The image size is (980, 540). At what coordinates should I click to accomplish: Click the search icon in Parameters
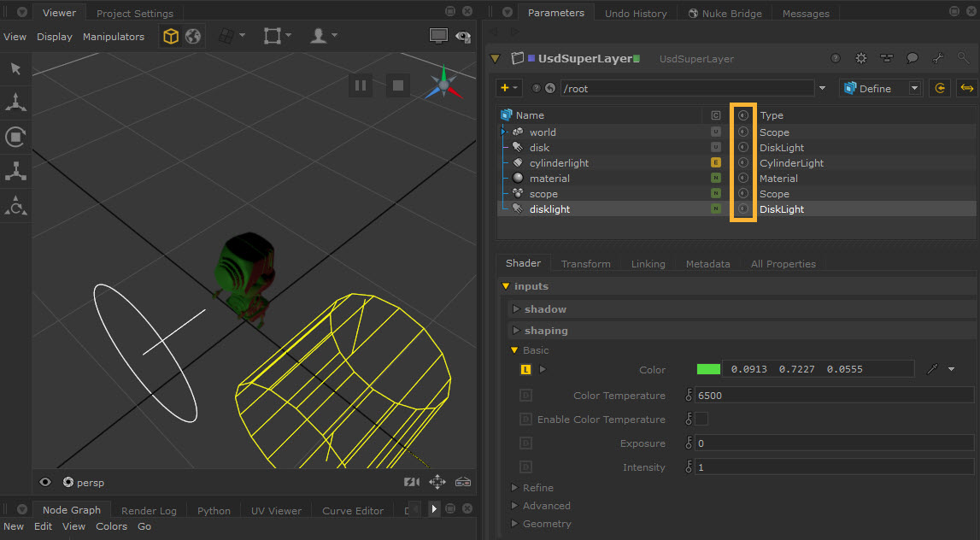(963, 58)
